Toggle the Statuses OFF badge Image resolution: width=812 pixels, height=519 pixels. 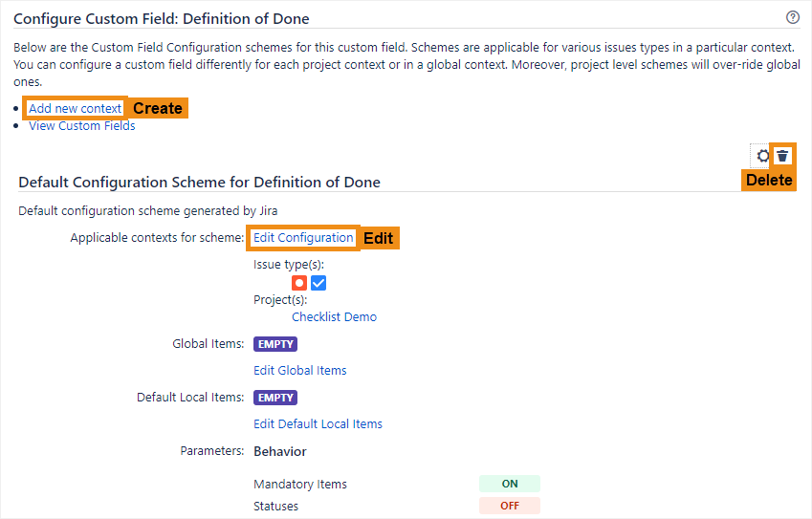pos(510,506)
